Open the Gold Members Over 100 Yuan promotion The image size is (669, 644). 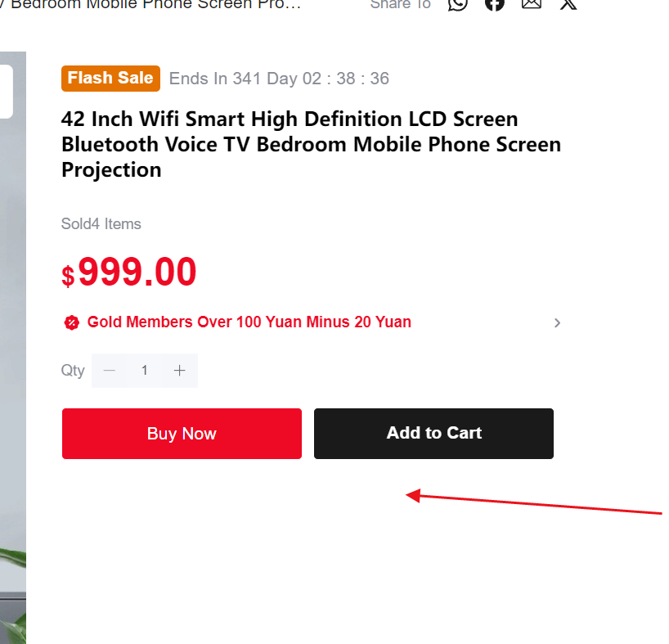click(x=249, y=322)
